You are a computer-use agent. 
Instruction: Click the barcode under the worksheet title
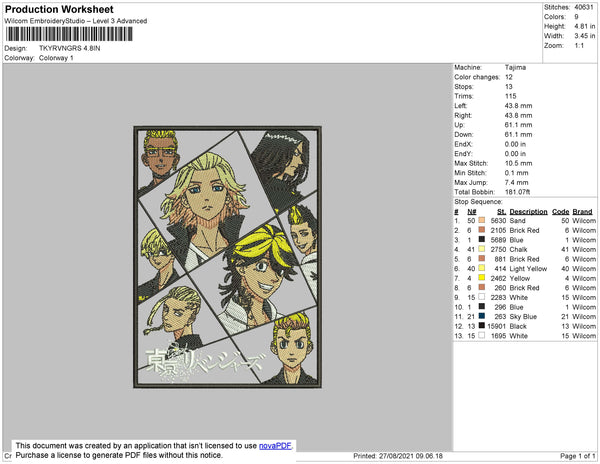coord(69,34)
